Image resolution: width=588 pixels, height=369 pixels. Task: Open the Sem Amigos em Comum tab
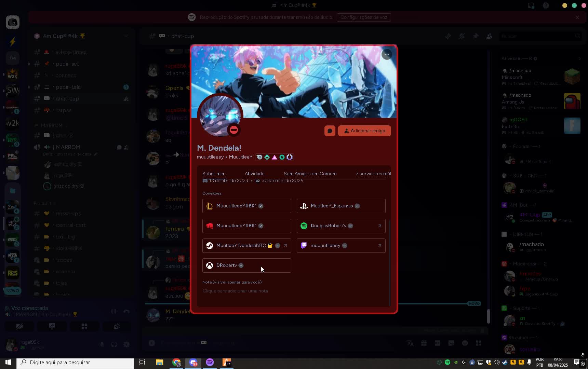(x=310, y=174)
